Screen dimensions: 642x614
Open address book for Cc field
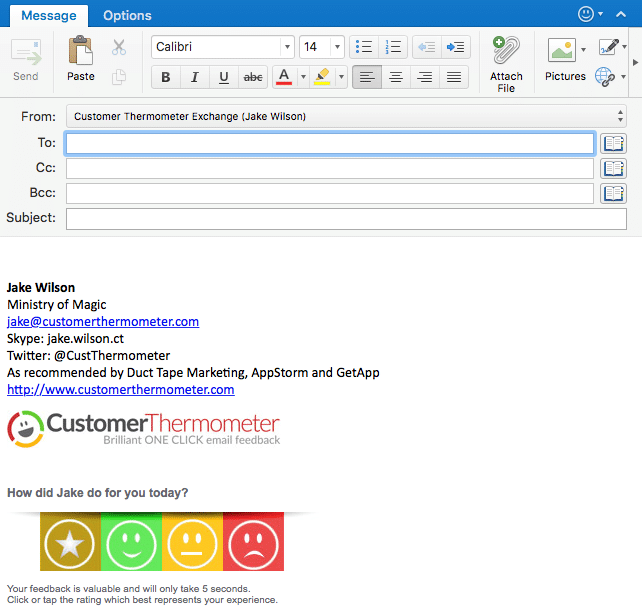point(613,168)
